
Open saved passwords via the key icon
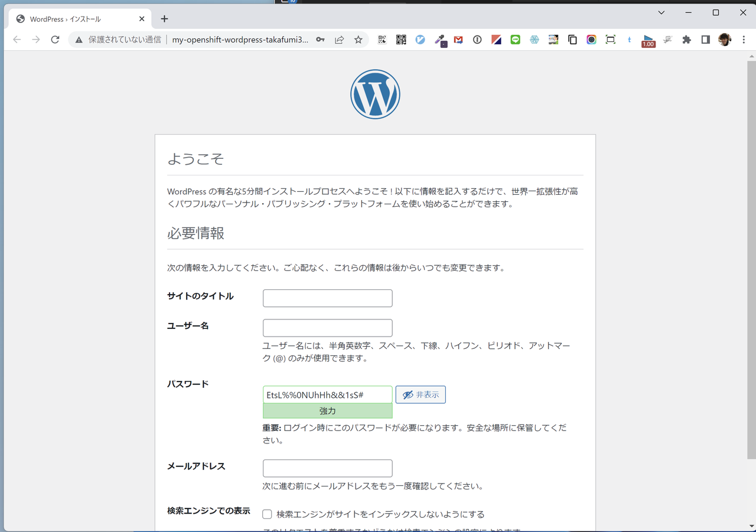pos(320,40)
